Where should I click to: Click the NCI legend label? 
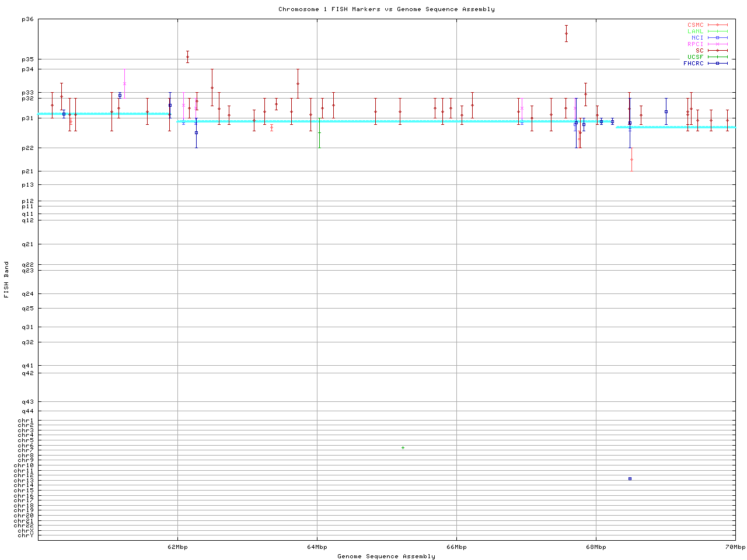coord(697,38)
